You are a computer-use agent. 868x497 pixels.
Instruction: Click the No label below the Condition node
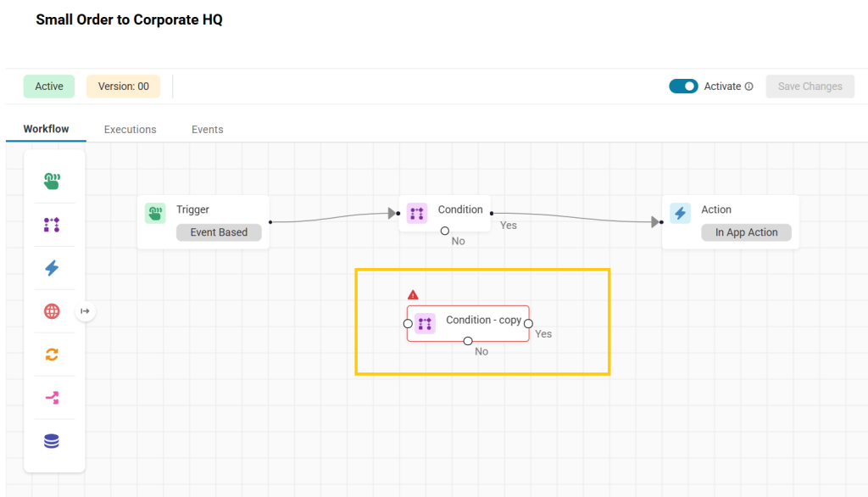point(459,241)
